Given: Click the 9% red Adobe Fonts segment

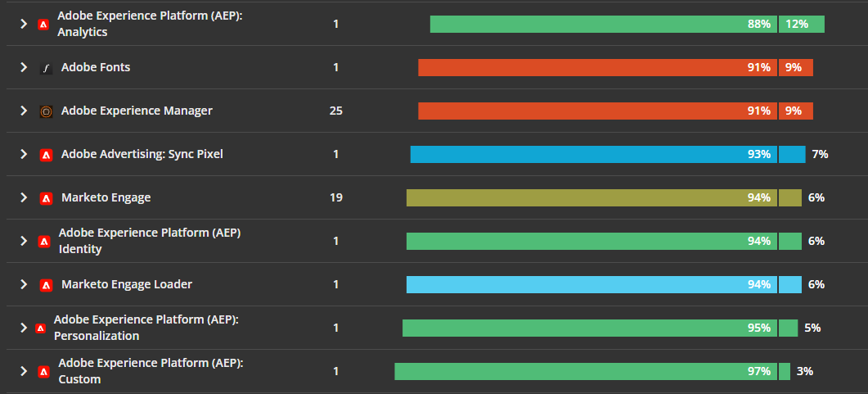Looking at the screenshot, I should point(796,68).
